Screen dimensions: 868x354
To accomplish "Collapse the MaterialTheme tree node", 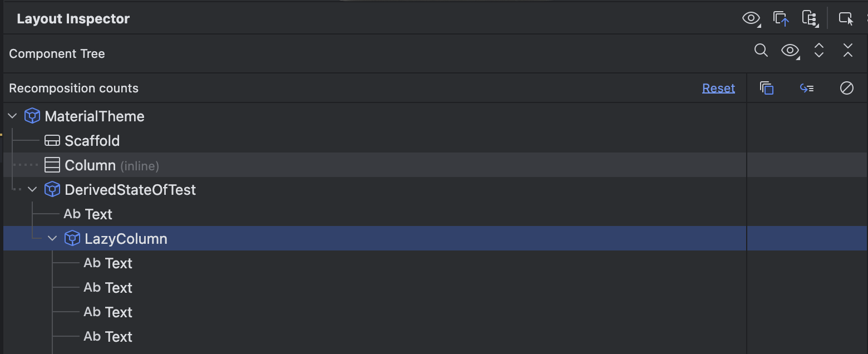I will pyautogui.click(x=12, y=116).
